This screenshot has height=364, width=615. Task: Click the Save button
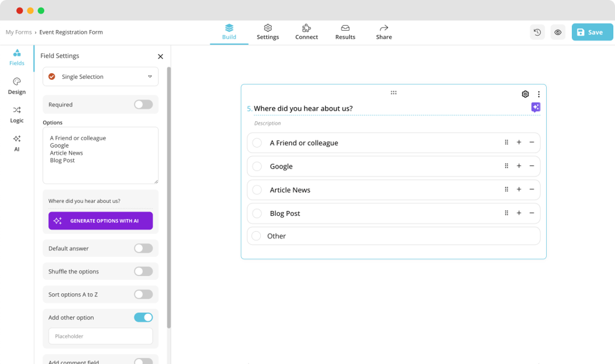point(592,31)
